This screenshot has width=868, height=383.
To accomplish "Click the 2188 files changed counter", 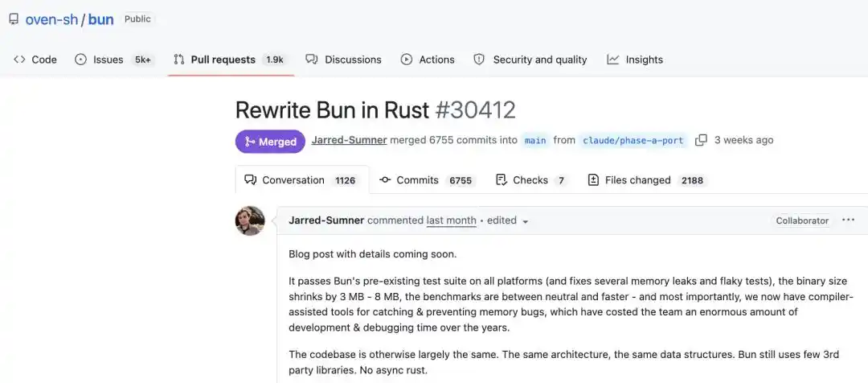I will [x=693, y=181].
